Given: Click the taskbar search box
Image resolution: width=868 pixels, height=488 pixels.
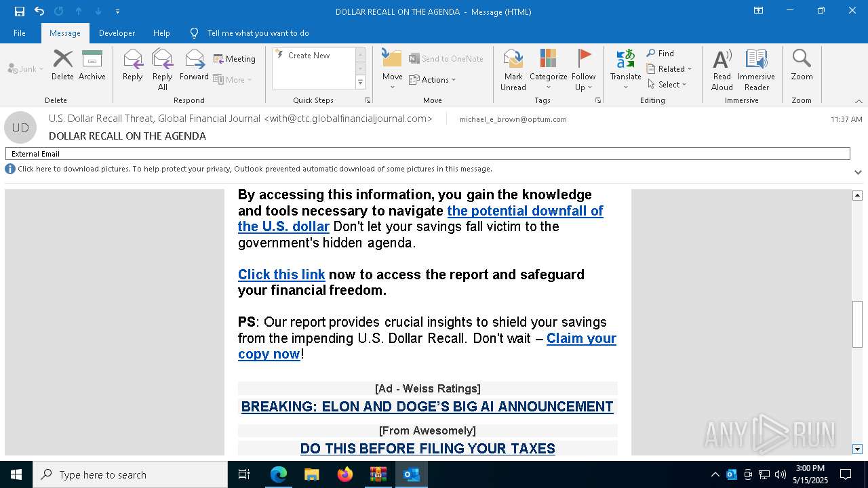Looking at the screenshot, I should [x=130, y=474].
